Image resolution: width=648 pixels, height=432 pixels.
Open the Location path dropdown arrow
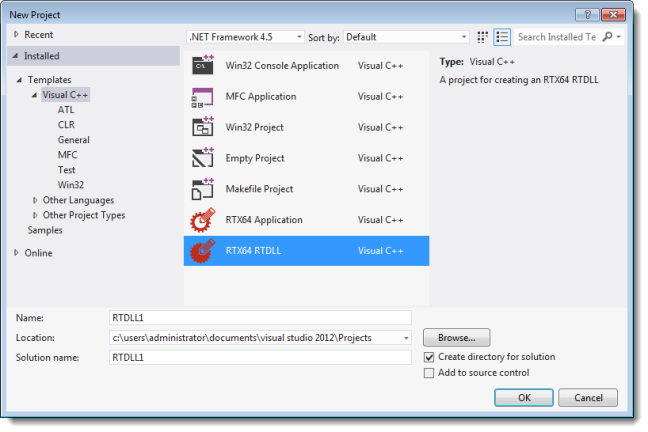(406, 338)
